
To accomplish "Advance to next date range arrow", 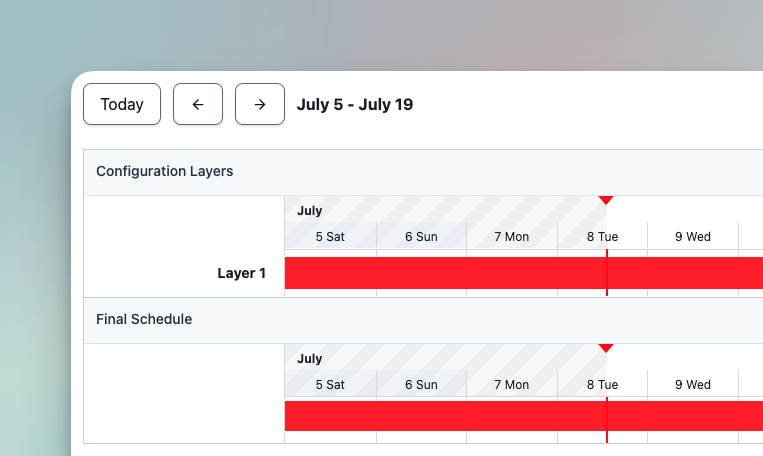I will (x=260, y=104).
